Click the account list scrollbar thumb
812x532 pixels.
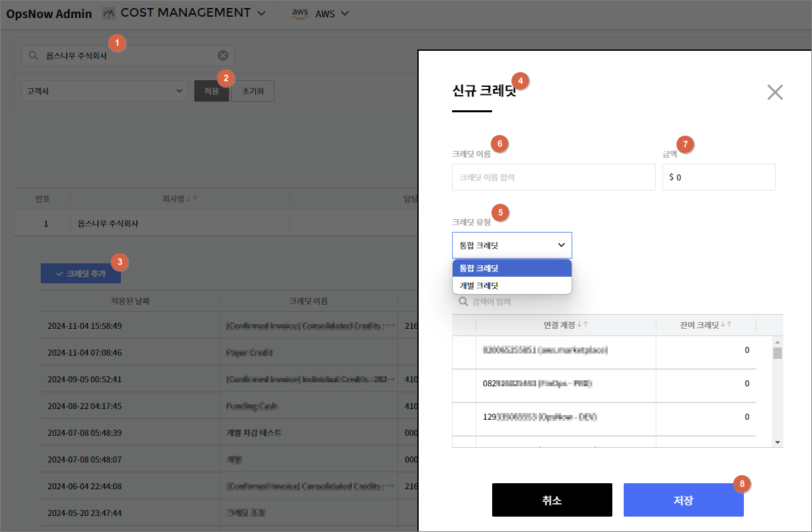pos(777,354)
